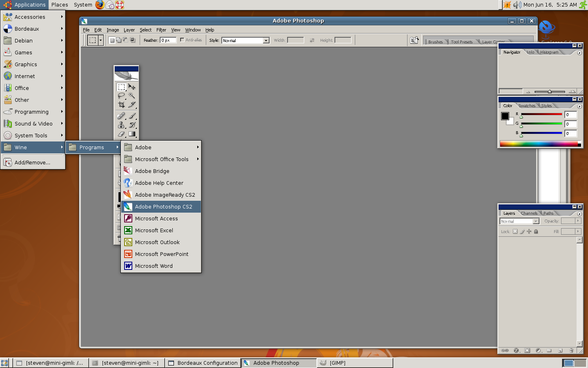This screenshot has height=368, width=588.
Task: Open the Navigator panel options menu arrow
Action: point(579,53)
